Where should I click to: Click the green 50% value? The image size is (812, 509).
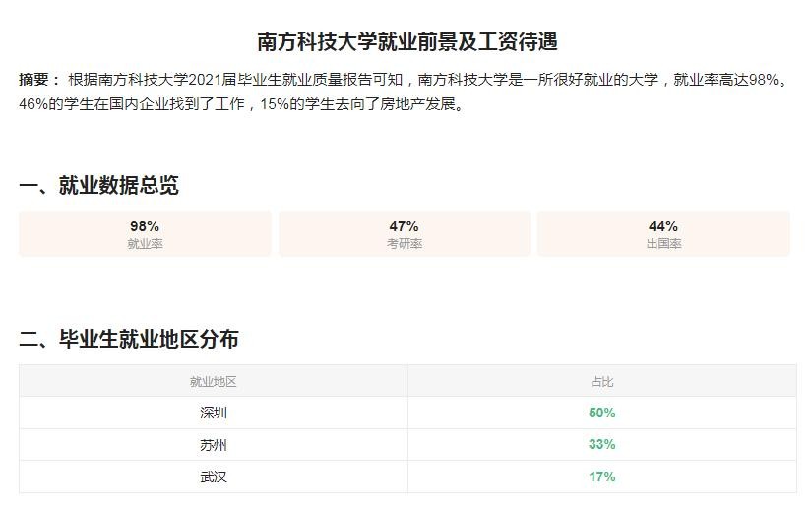pos(601,414)
